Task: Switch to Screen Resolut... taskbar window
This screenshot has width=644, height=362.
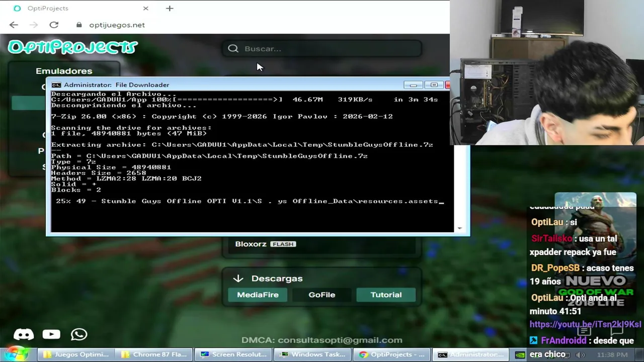Action: pyautogui.click(x=233, y=354)
